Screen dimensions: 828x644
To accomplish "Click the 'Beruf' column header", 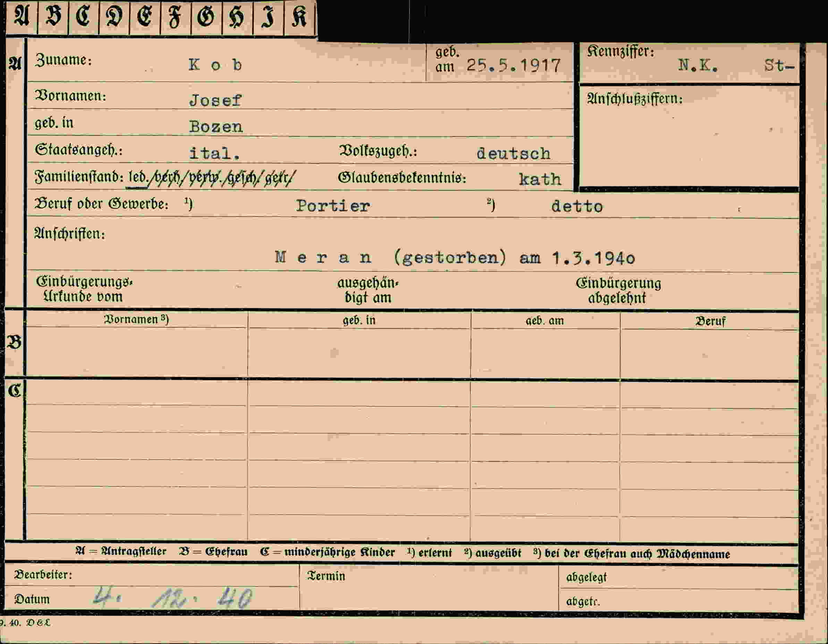I will click(x=710, y=321).
